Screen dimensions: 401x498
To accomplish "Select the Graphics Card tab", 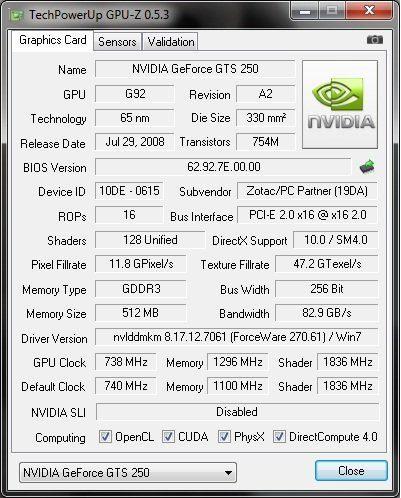I will (53, 40).
